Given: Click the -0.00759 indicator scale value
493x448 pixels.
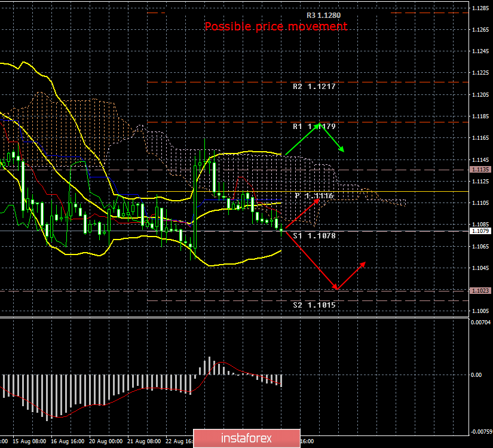Looking at the screenshot, I should 482,432.
